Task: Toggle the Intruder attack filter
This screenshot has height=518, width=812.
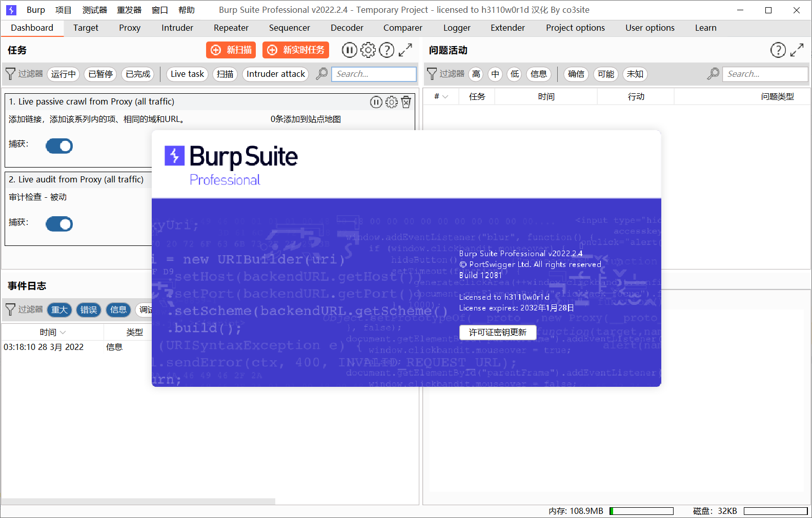Action: click(276, 74)
